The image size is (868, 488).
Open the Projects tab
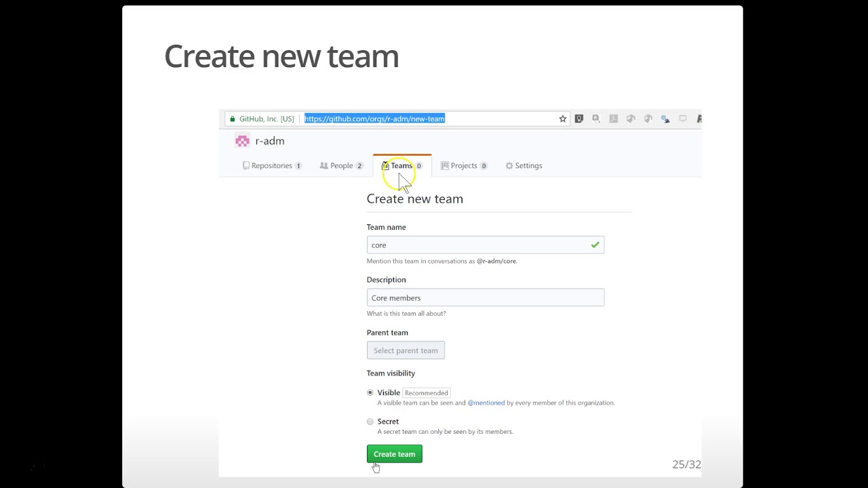(x=464, y=165)
